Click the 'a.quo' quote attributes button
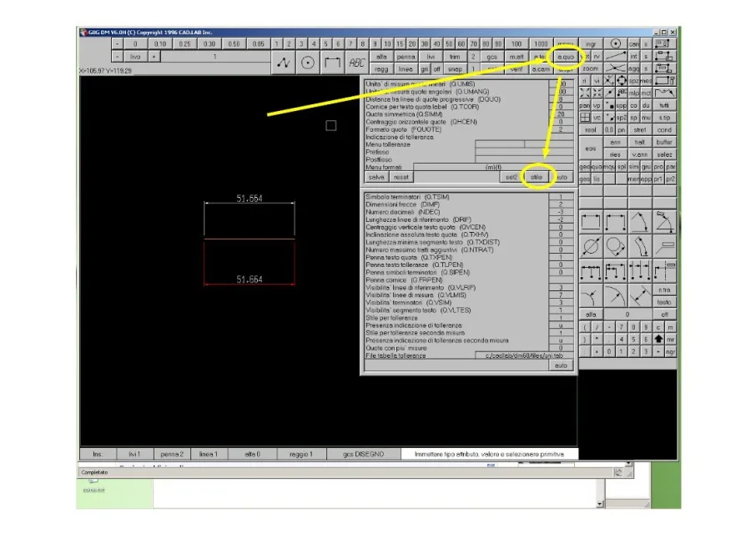This screenshot has height=534, width=756. (566, 57)
